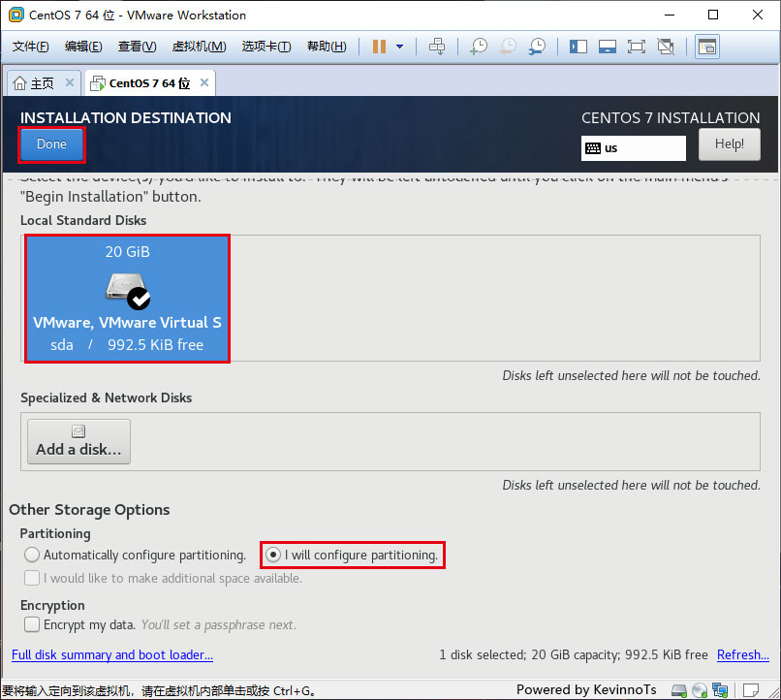The height and width of the screenshot is (700, 781).
Task: Open the power options dropdown arrow beside the pause icon
Action: click(399, 47)
